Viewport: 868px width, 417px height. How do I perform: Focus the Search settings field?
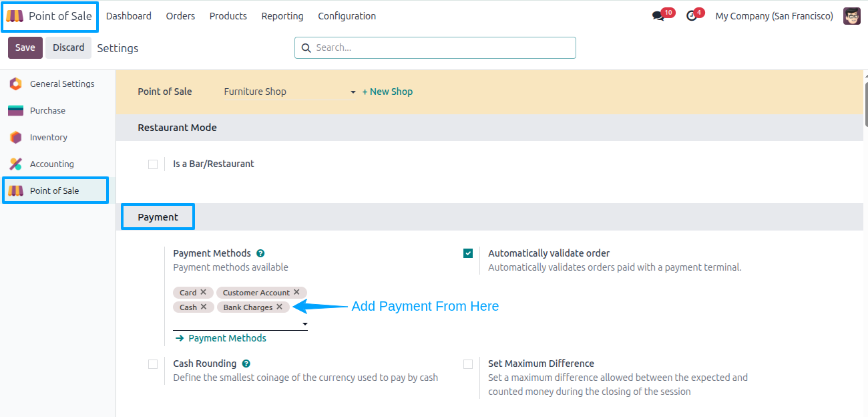(x=435, y=47)
